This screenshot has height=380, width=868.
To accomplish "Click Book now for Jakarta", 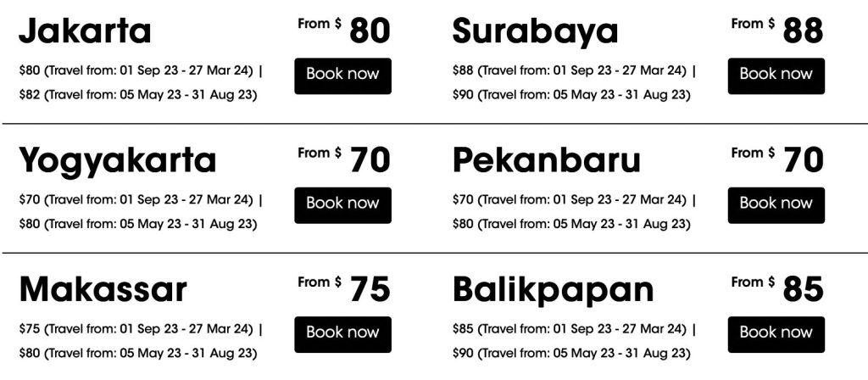I will [342, 75].
